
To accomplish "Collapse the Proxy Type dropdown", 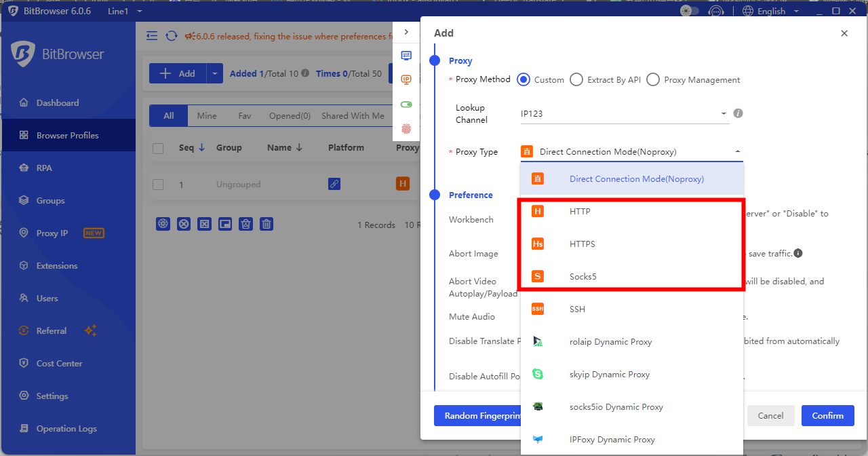I will 738,152.
